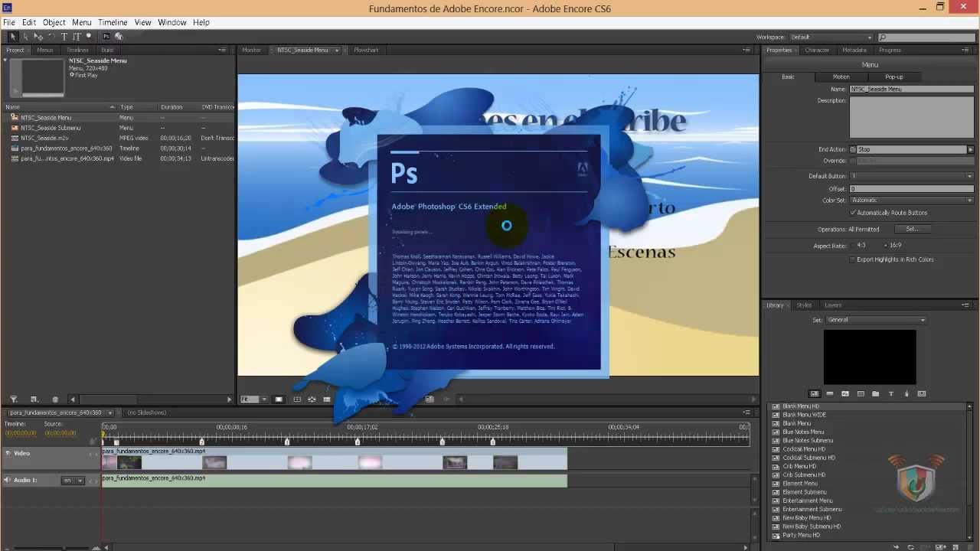Click the Preview globe icon in toolbar
The height and width of the screenshot is (551, 980).
click(119, 36)
